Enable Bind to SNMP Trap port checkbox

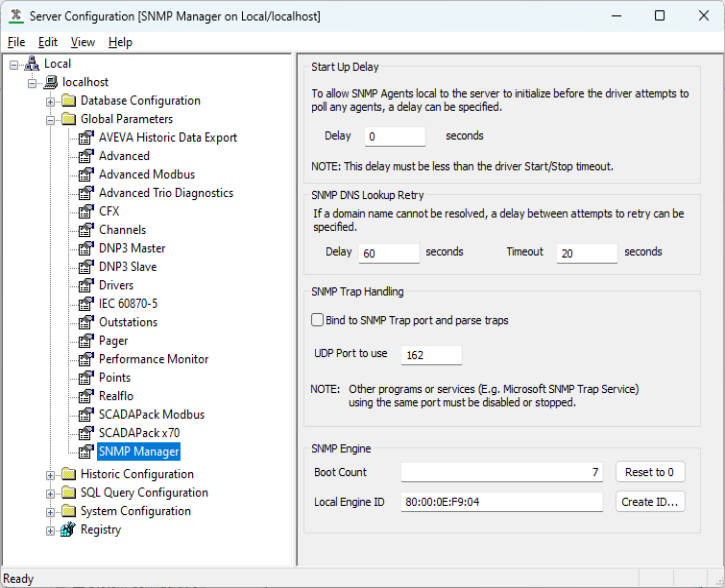[x=317, y=321]
